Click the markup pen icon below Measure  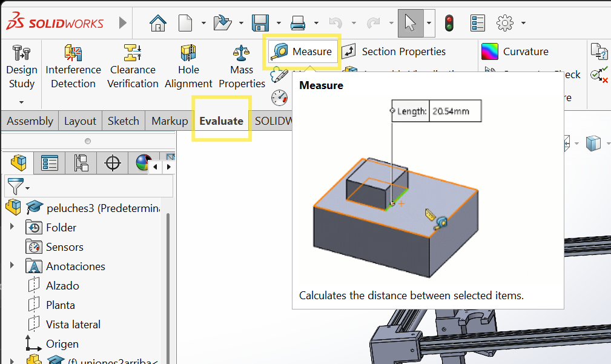point(279,75)
